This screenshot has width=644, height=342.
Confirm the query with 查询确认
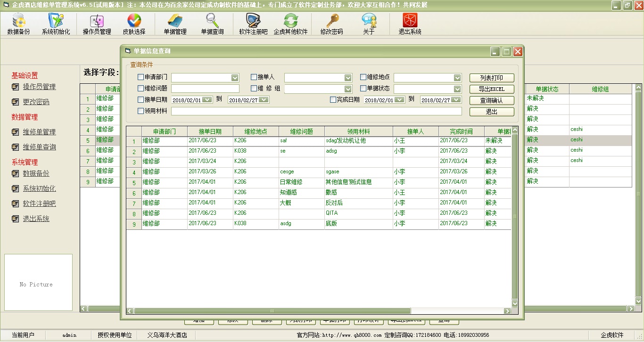(x=492, y=100)
